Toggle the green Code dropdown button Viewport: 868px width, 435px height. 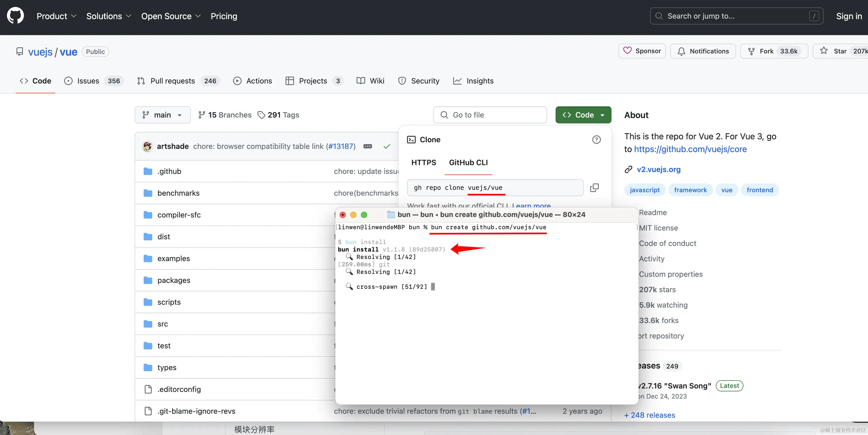pos(583,115)
